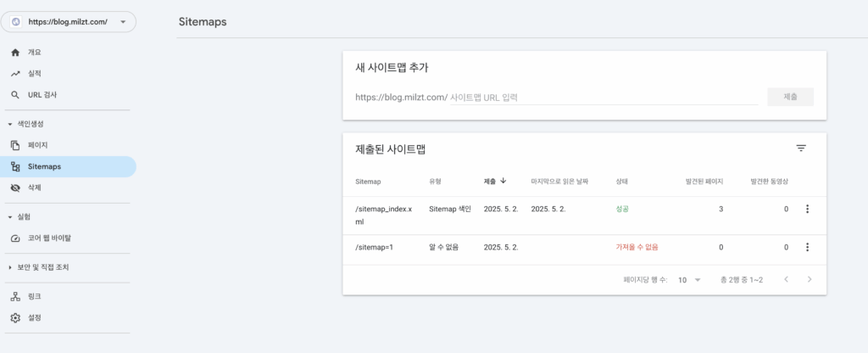Viewport: 868px width, 353px height.
Task: Click the links icon next to 링크
Action: click(15, 296)
